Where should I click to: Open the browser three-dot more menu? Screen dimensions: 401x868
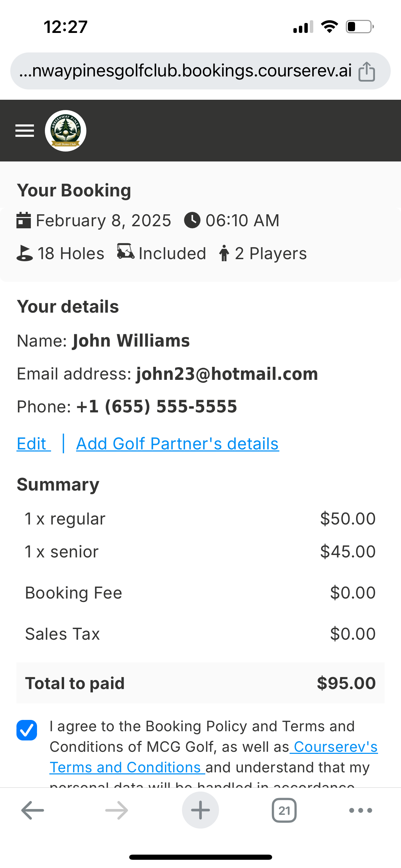361,810
